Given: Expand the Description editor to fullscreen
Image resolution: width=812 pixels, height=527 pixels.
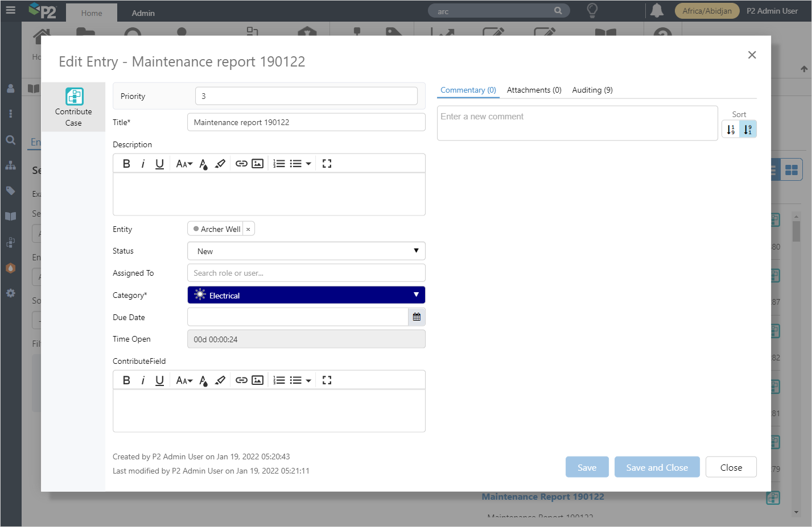Looking at the screenshot, I should click(327, 164).
